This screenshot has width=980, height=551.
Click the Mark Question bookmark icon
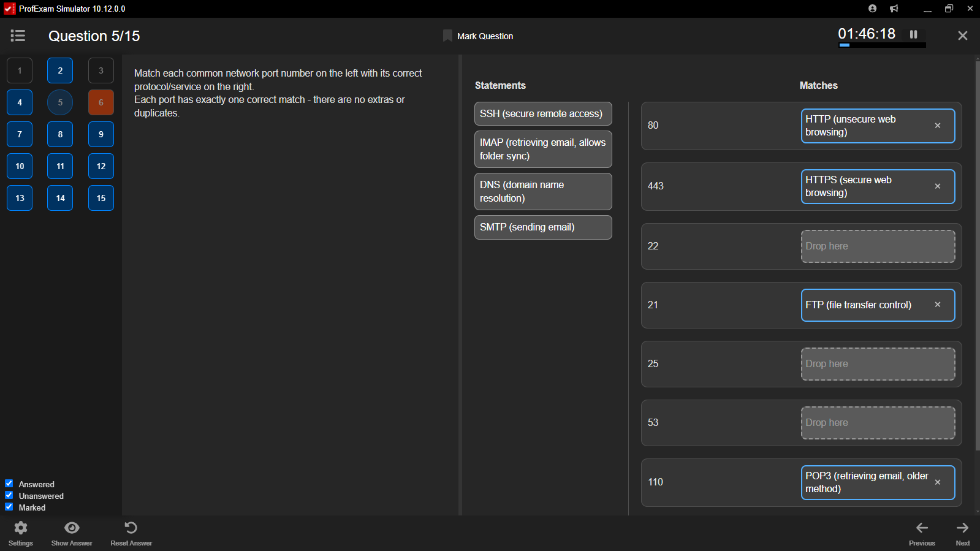coord(447,36)
